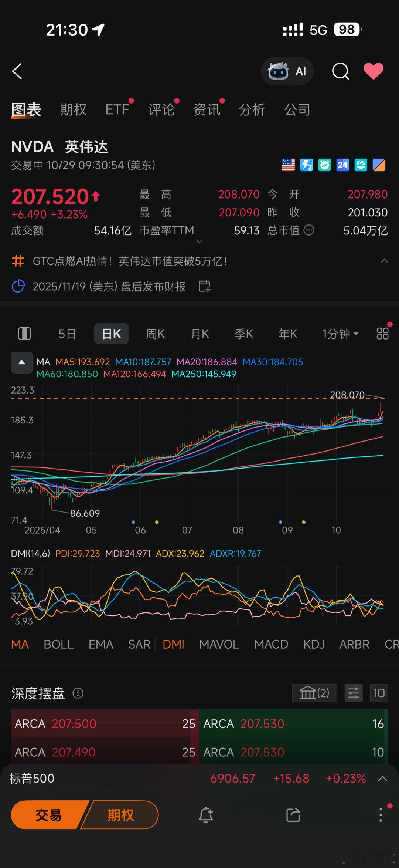Tap blue event dot near 06
Viewport: 399px width, 868px height.
click(x=133, y=522)
